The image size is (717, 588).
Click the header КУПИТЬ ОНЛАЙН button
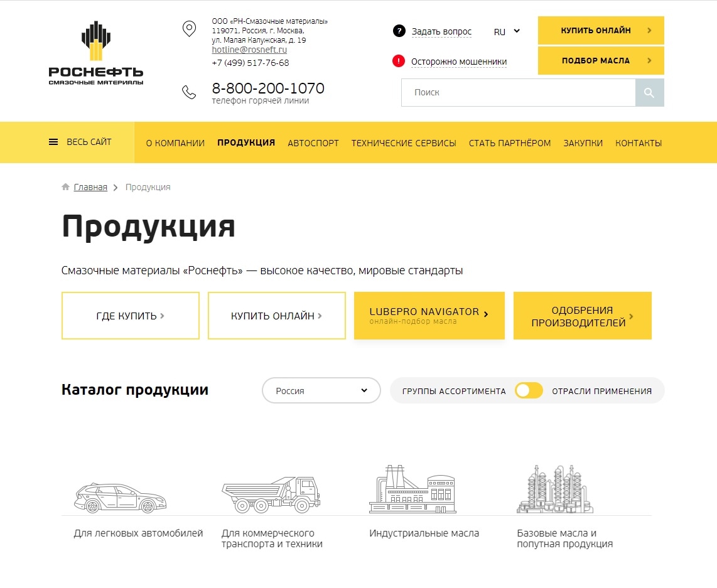pos(601,30)
